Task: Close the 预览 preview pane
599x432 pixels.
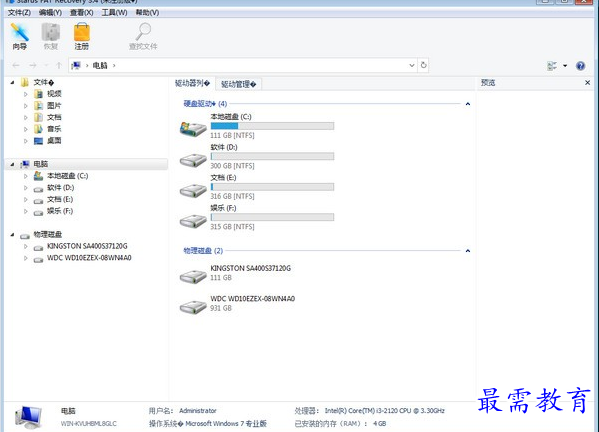Action: click(x=588, y=83)
